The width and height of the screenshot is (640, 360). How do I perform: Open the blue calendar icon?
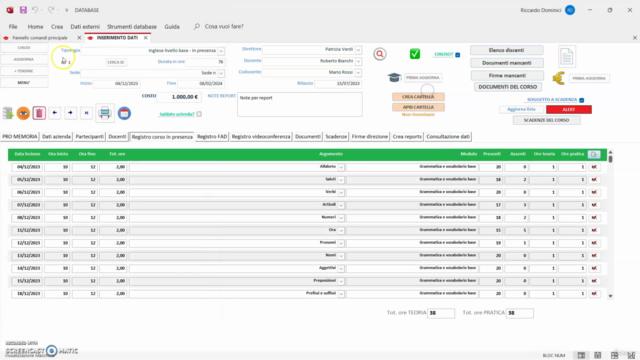[124, 113]
